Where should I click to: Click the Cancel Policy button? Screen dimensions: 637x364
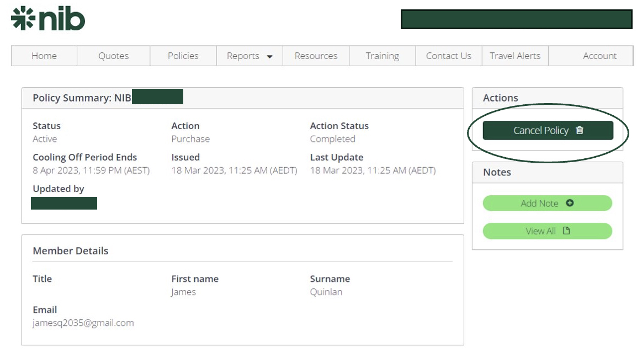[x=548, y=130]
